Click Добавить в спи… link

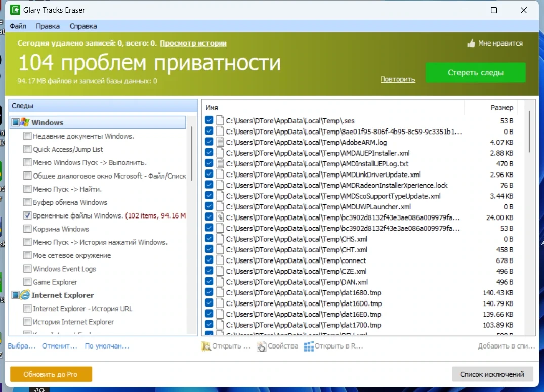pyautogui.click(x=507, y=346)
